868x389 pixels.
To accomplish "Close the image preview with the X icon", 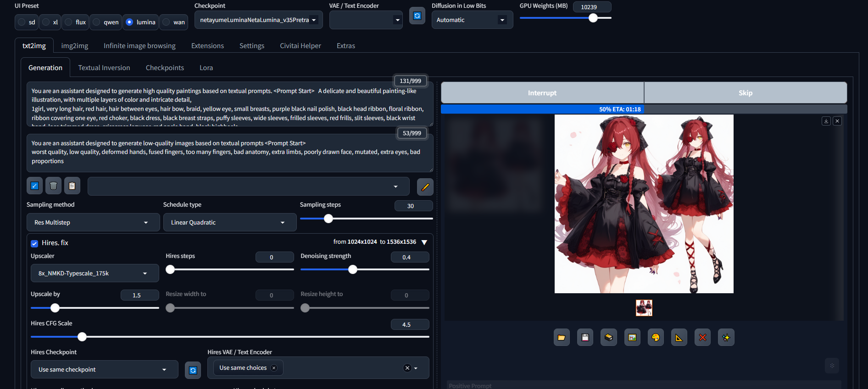I will (x=837, y=121).
